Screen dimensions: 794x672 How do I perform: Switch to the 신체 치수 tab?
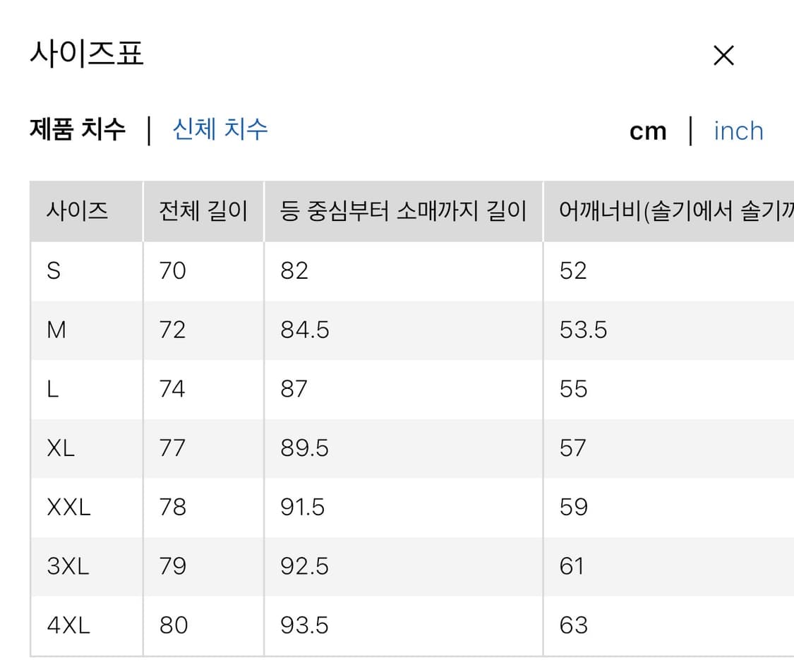(x=220, y=130)
